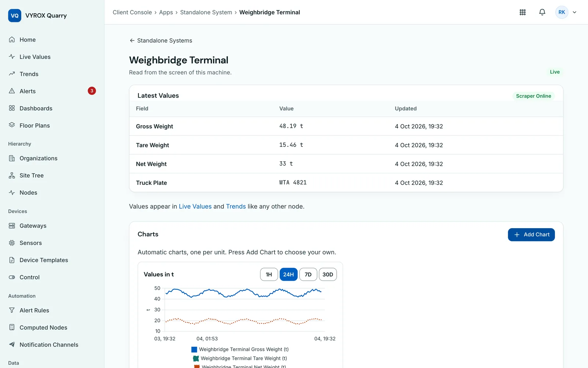Open Floor Plans page
The width and height of the screenshot is (588, 368).
pos(35,125)
